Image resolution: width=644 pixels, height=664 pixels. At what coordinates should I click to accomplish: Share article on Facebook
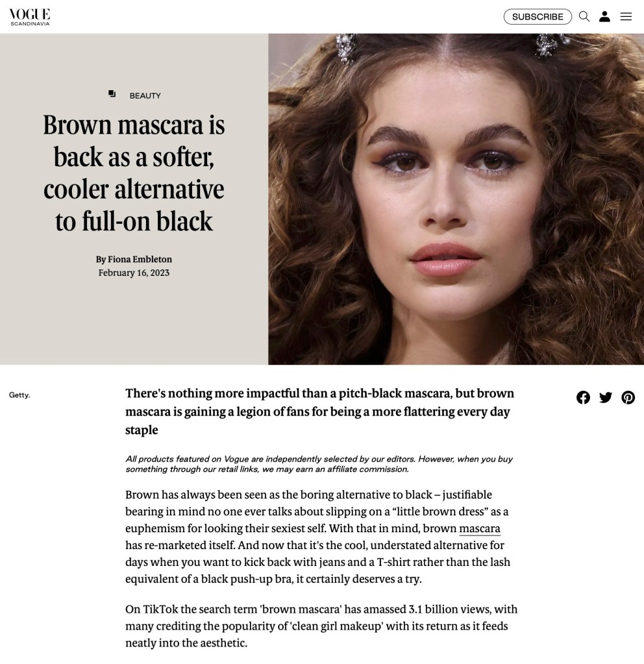pos(583,397)
